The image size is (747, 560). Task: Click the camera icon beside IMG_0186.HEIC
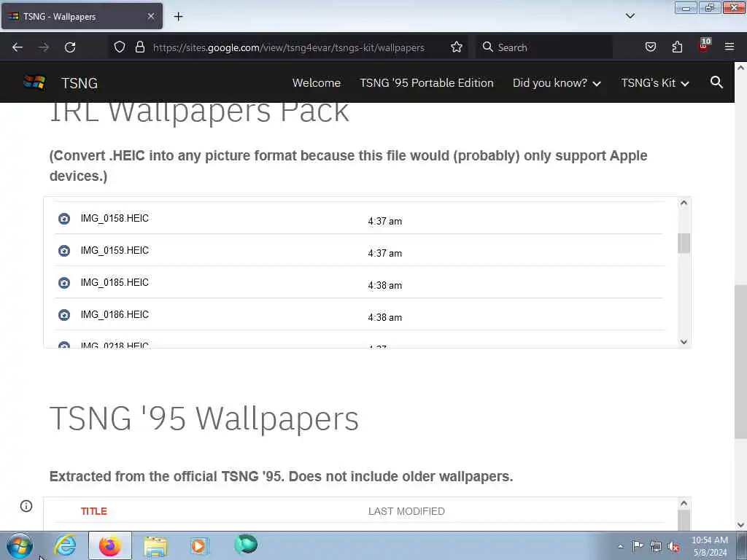coord(64,315)
